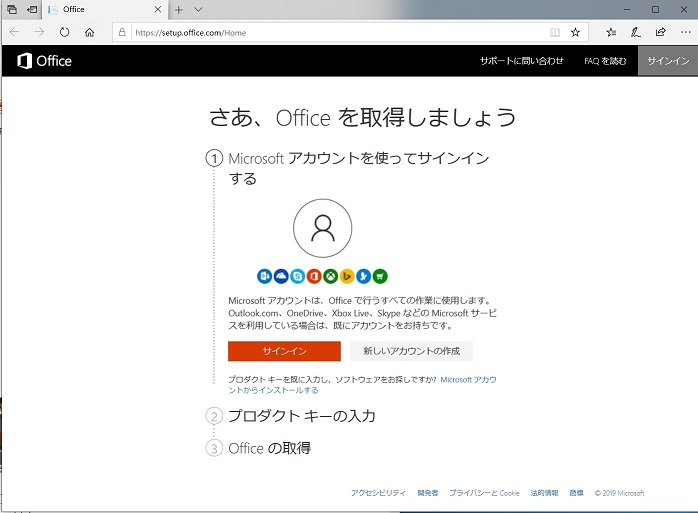This screenshot has width=698, height=513.
Task: Open 開発者 footer link
Action: coord(428,493)
